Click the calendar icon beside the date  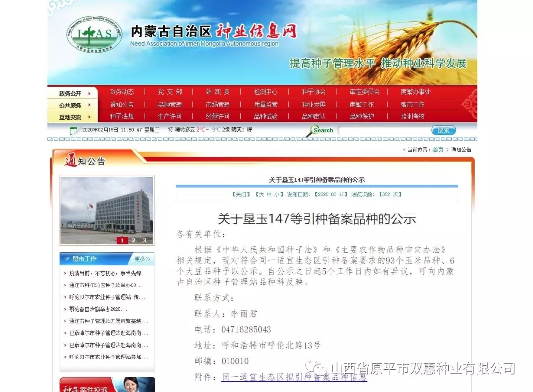[x=74, y=130]
